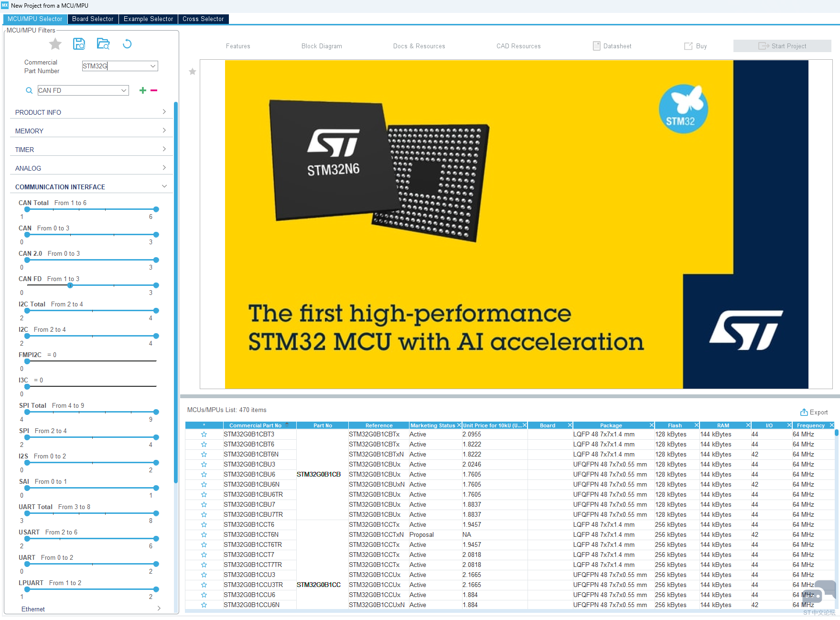Reset all filters with the circular arrow icon
840x620 pixels.
127,44
